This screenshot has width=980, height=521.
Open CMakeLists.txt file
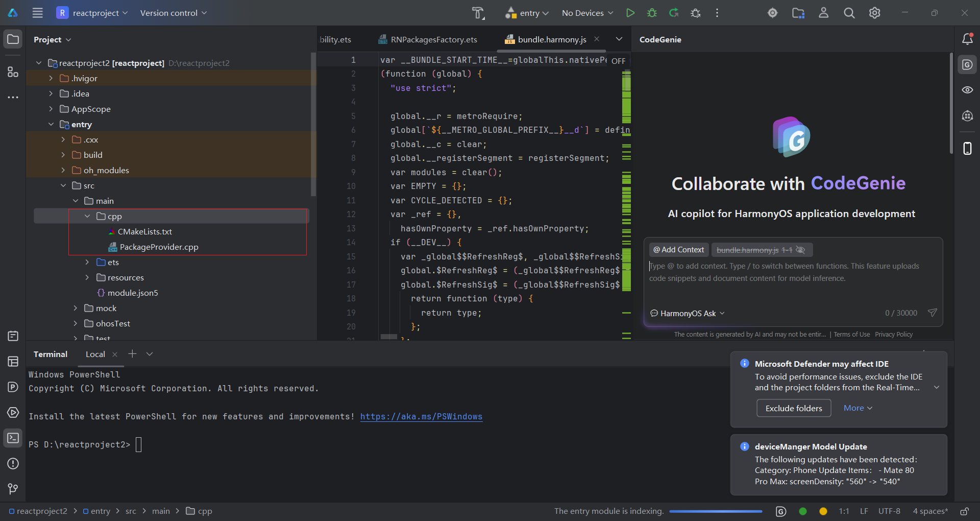[145, 231]
